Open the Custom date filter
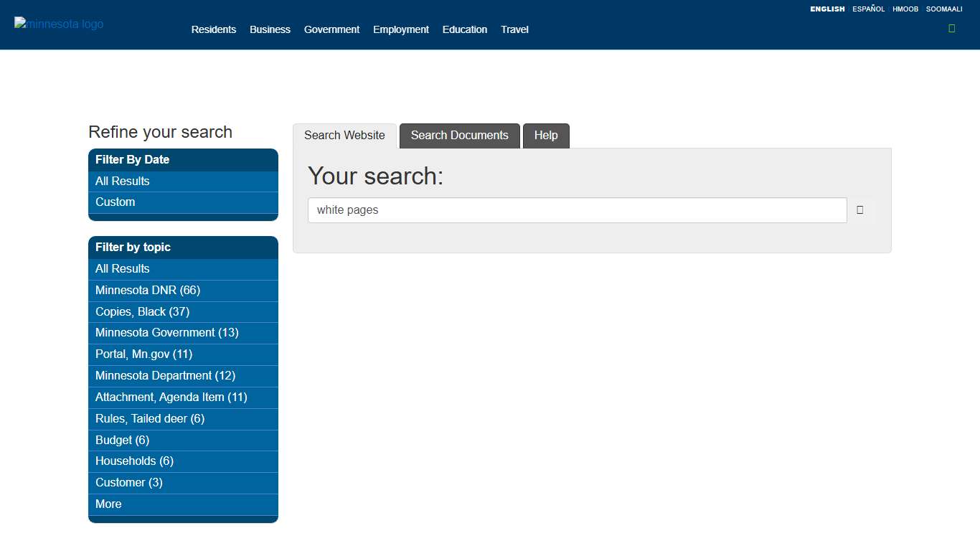Screen dimensions: 980x551 coord(115,202)
